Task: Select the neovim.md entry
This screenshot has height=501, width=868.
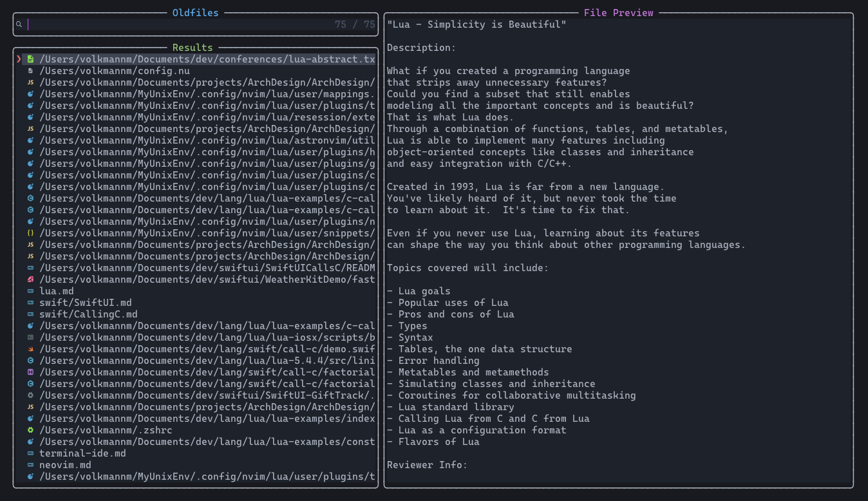Action: point(65,465)
